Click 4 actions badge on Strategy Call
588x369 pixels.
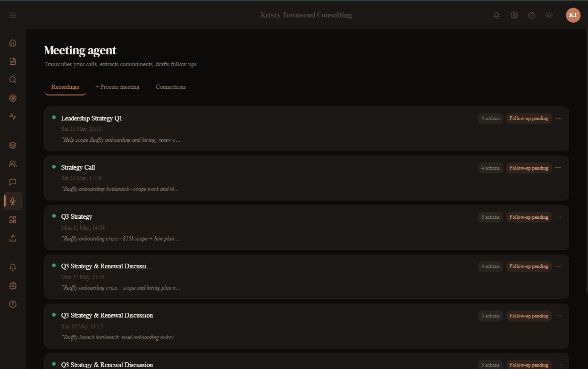[490, 168]
